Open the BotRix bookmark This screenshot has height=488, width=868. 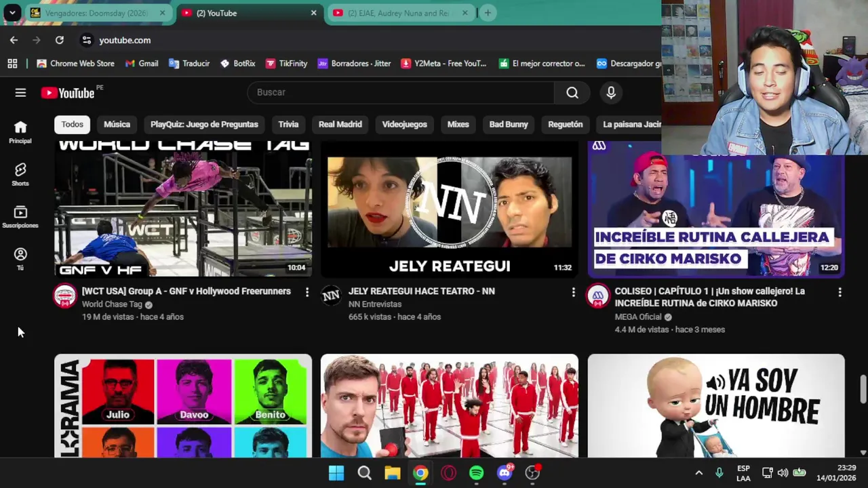[238, 63]
